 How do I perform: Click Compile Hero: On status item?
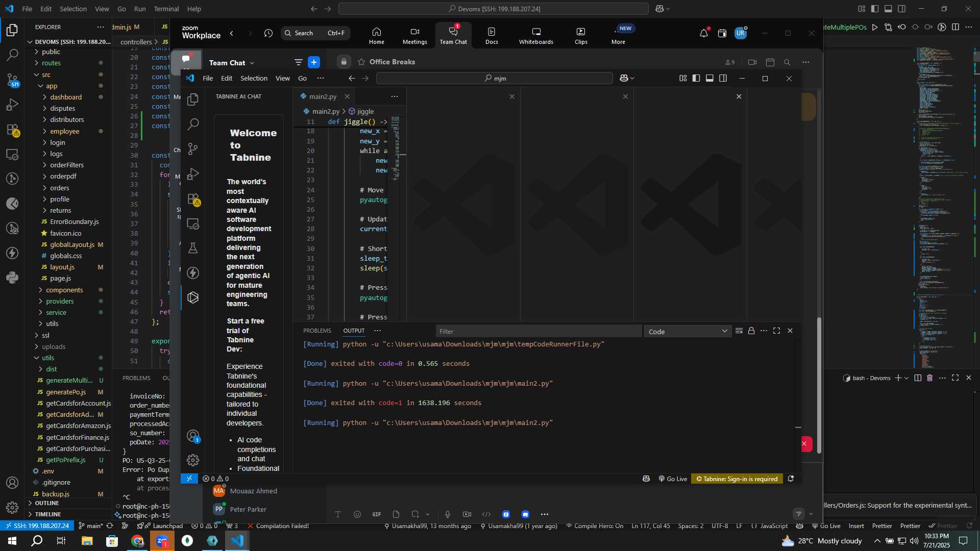[595, 526]
